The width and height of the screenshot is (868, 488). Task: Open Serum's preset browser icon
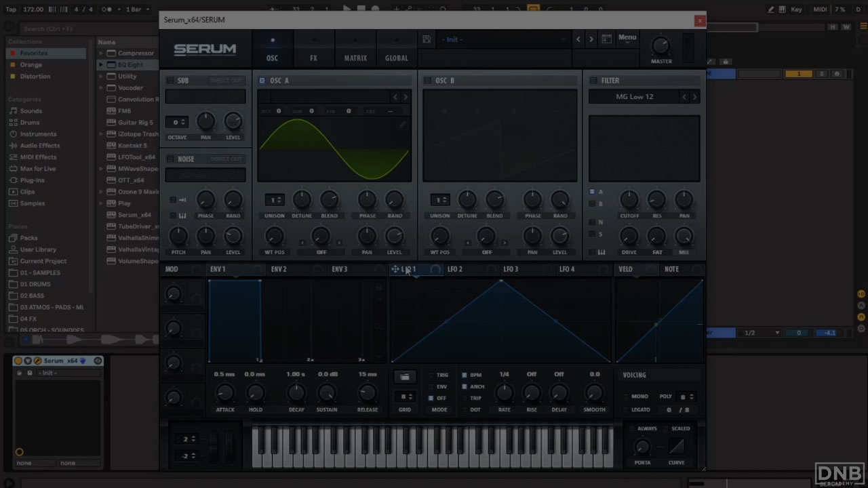(607, 39)
